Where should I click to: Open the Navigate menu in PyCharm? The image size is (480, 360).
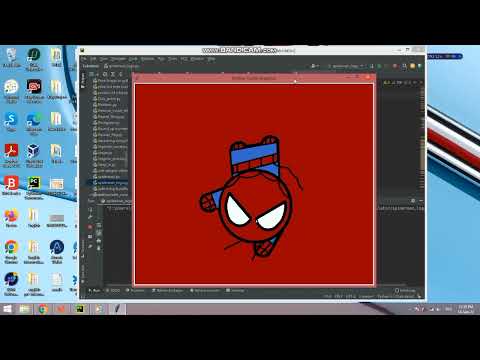click(x=118, y=59)
